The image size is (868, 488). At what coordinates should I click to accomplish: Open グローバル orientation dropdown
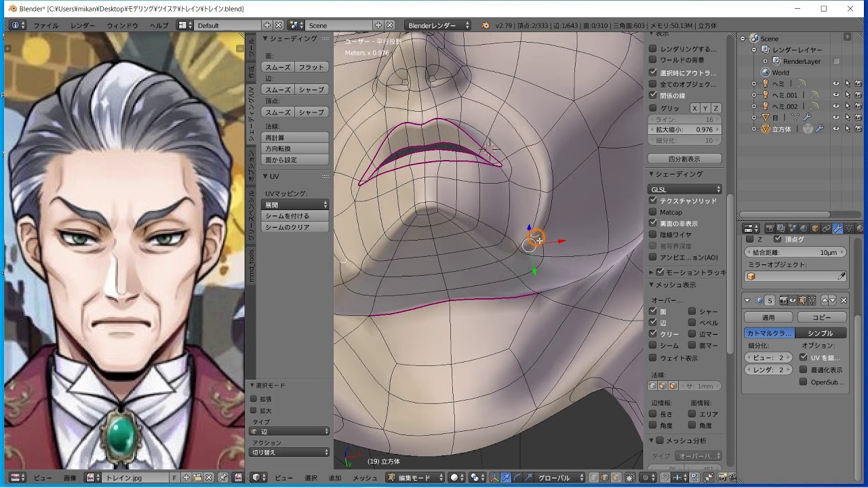click(560, 478)
